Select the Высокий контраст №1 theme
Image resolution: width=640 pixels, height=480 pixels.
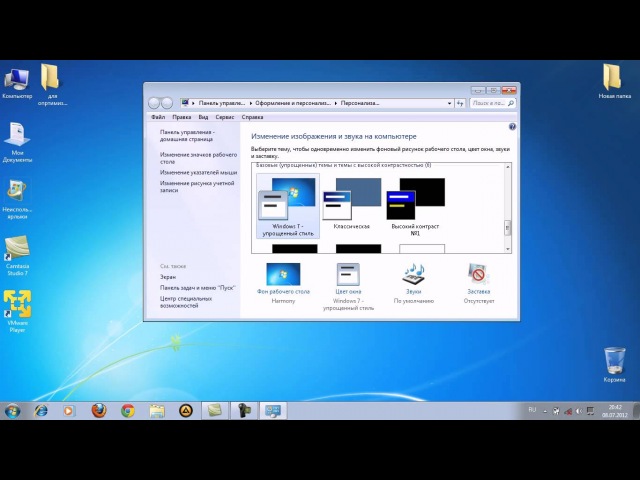pyautogui.click(x=415, y=199)
